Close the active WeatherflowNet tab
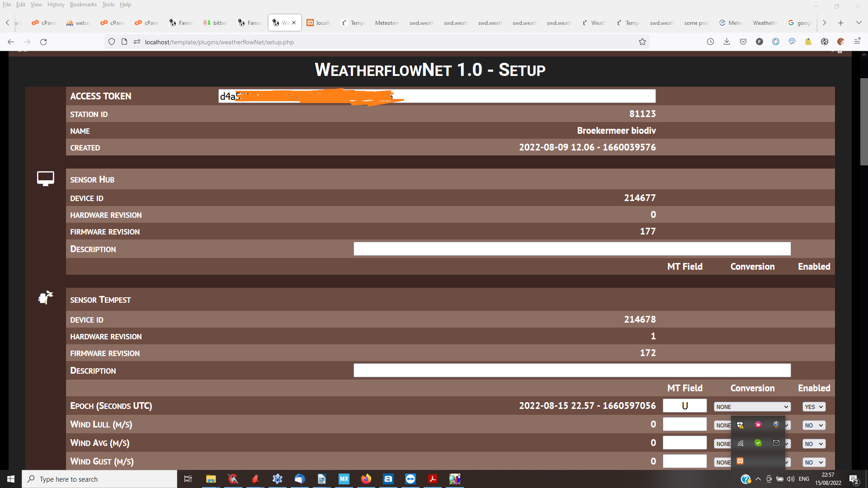The image size is (868, 488). point(294,23)
